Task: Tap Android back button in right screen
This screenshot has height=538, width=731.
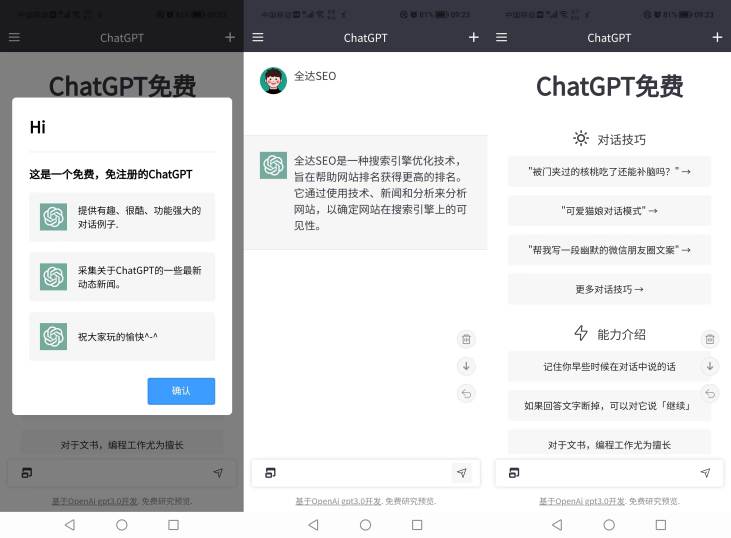Action: point(557,525)
